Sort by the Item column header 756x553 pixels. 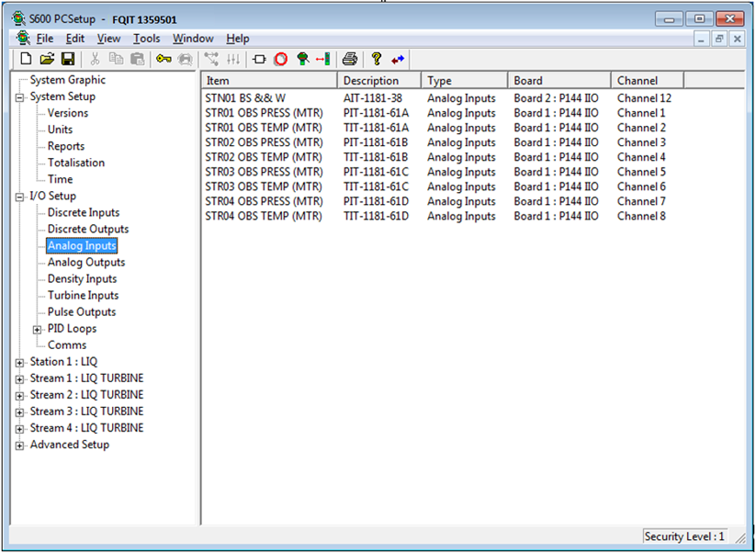tap(269, 81)
